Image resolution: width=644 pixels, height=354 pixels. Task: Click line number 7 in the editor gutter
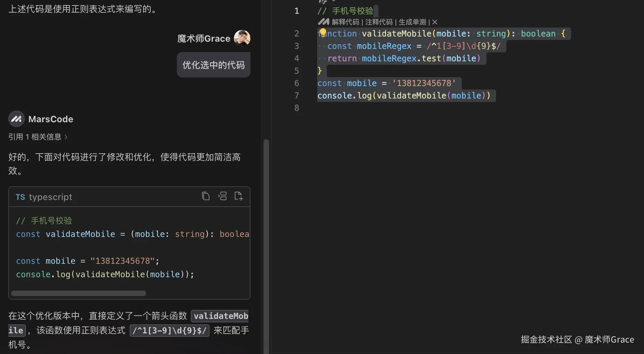point(297,95)
